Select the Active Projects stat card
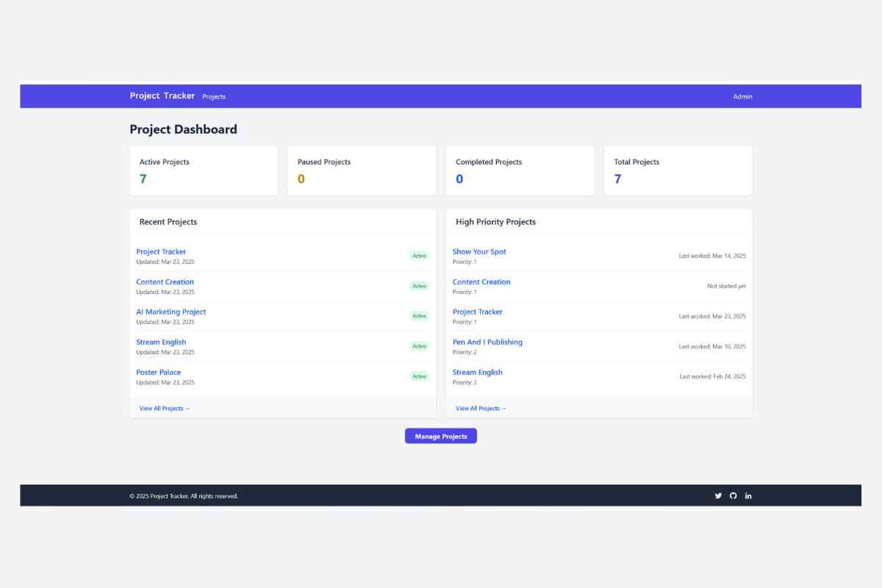The width and height of the screenshot is (882, 588). click(204, 171)
